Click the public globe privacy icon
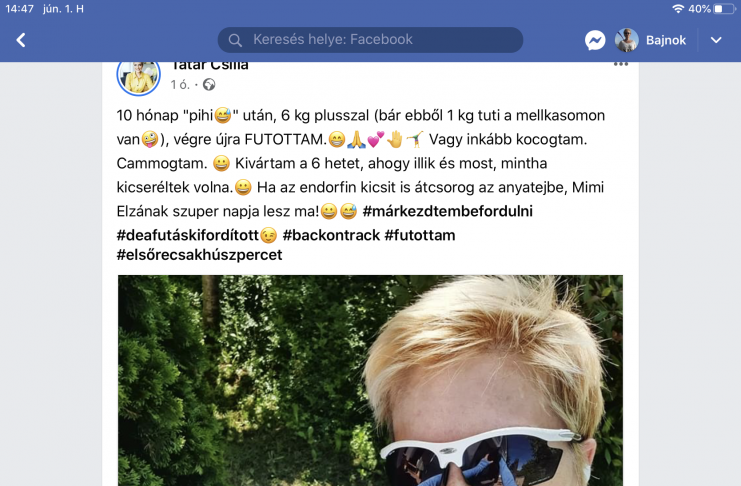The height and width of the screenshot is (486, 741). point(209,85)
